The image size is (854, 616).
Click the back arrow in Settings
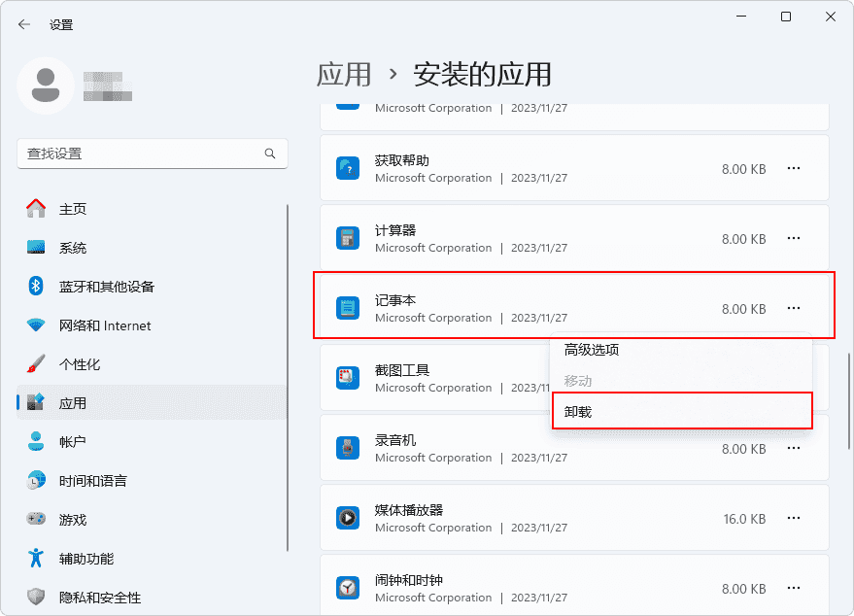click(24, 24)
